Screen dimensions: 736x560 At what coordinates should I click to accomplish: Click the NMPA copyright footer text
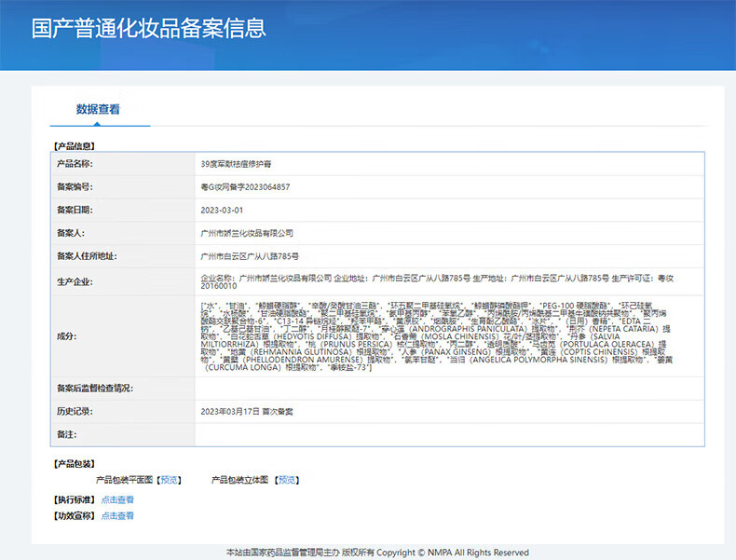(x=377, y=553)
